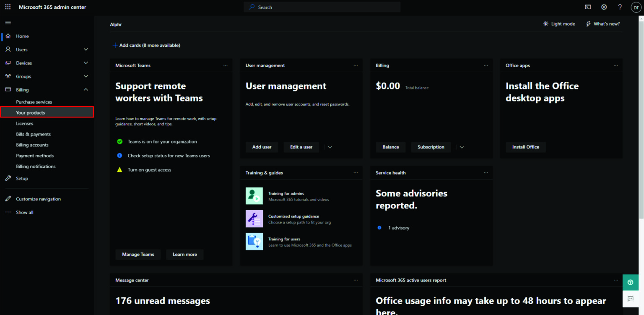Expand the Users navigation section

click(86, 49)
